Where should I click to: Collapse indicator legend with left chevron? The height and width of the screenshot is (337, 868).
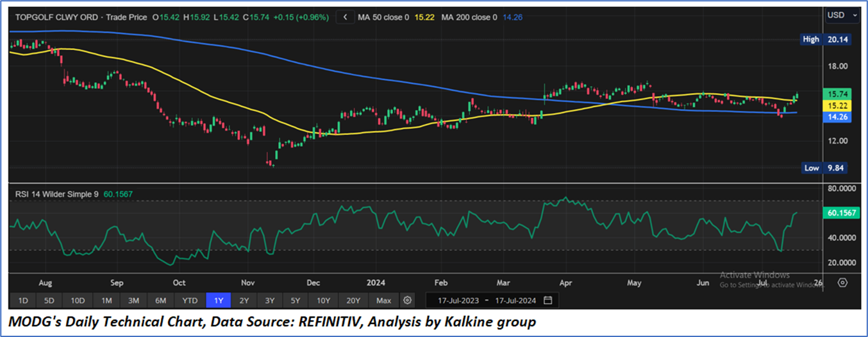click(346, 17)
